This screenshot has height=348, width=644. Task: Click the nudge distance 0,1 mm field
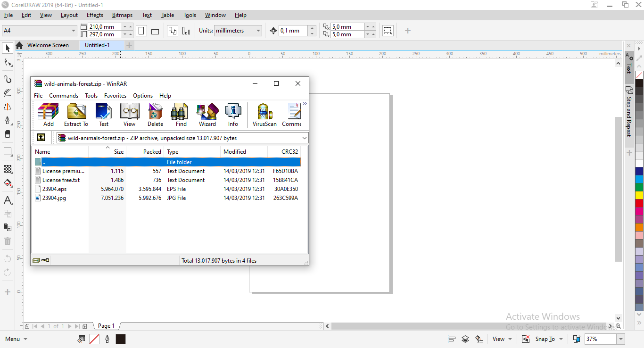point(293,31)
